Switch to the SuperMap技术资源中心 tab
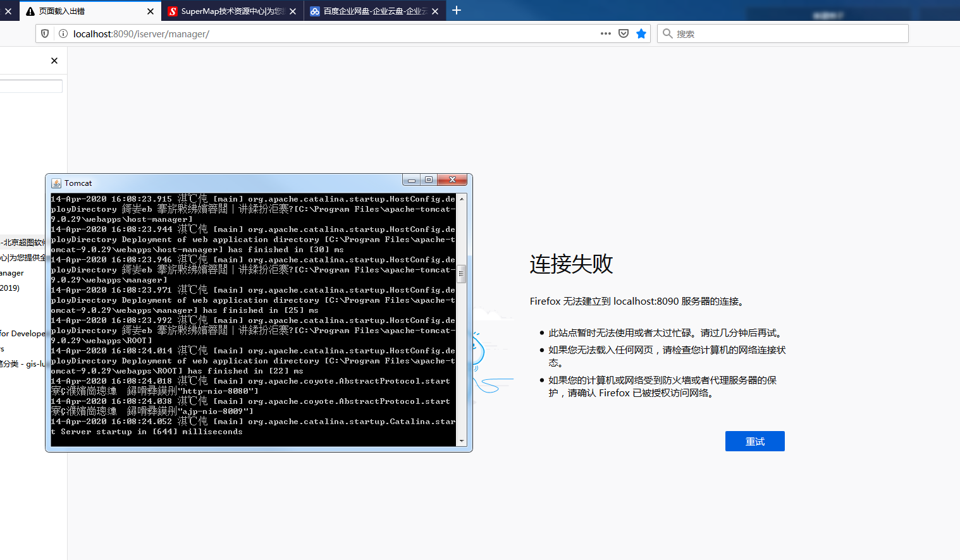960x560 pixels. 233,11
